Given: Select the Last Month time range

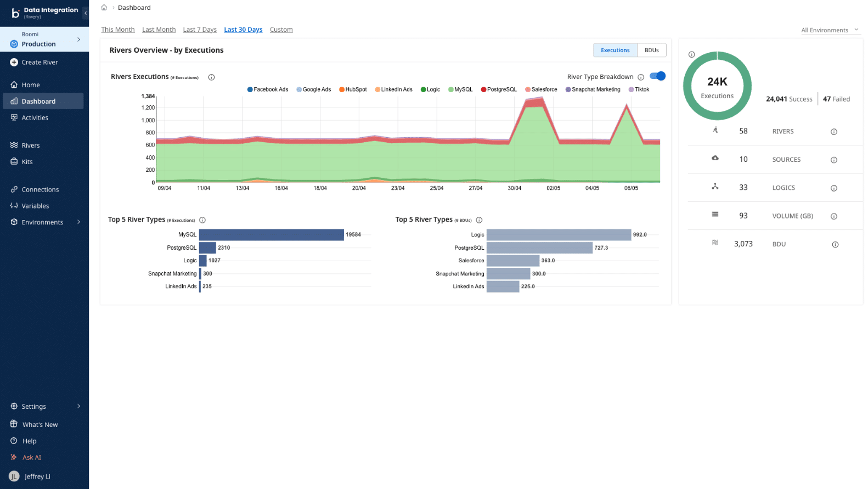Looking at the screenshot, I should click(x=159, y=30).
